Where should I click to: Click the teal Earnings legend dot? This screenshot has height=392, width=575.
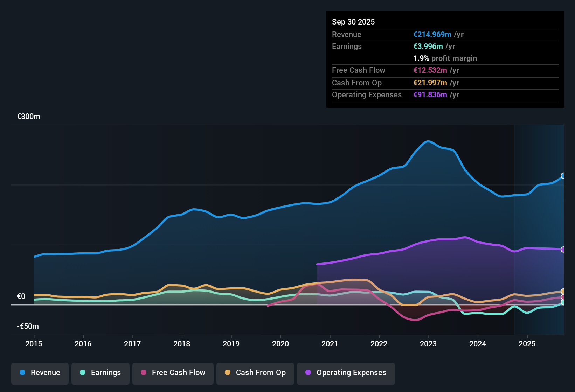pos(83,373)
